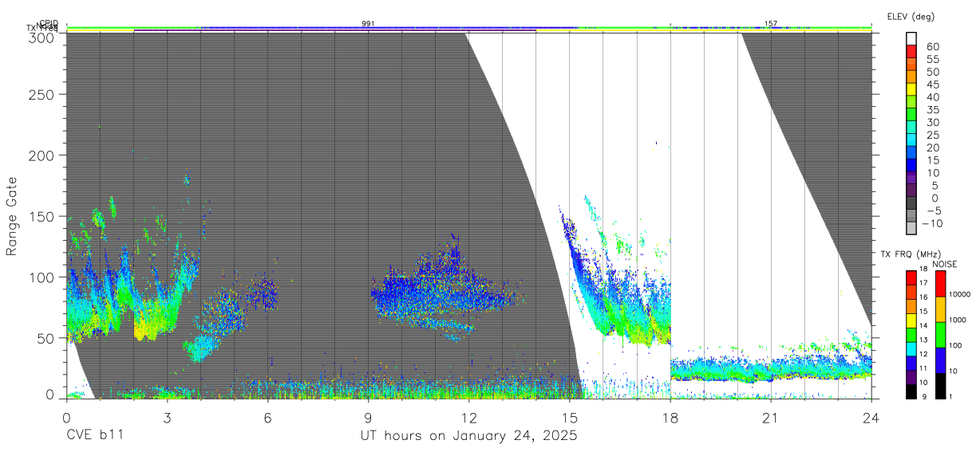Pick the yellow ELEV swatch between 40 and 45
The height and width of the screenshot is (452, 980).
coord(911,91)
